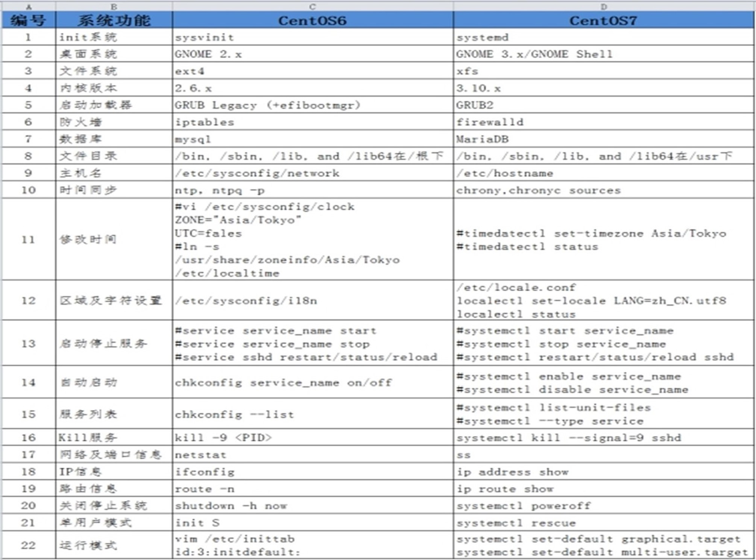Select the GNOME 3.x/GNOME Shell cell
Image resolution: width=756 pixels, height=560 pixels.
pos(604,54)
